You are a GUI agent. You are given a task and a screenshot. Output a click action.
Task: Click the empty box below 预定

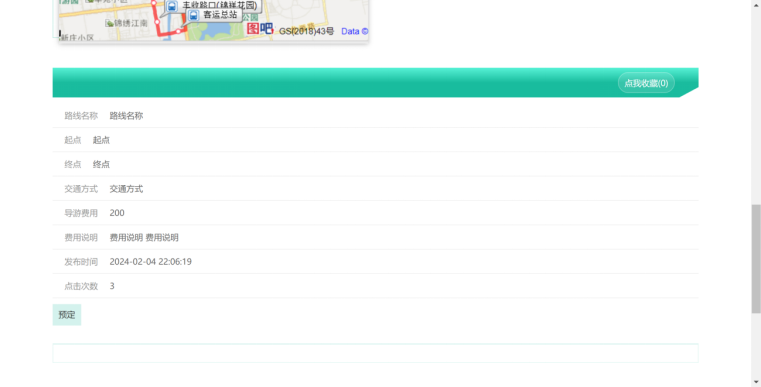pos(375,353)
